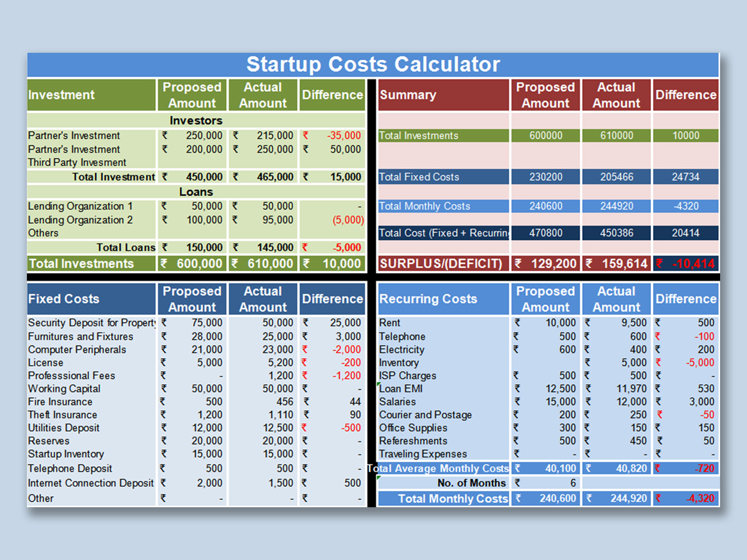The height and width of the screenshot is (560, 747).
Task: Select the Inventory recurring cost label
Action: tap(399, 362)
